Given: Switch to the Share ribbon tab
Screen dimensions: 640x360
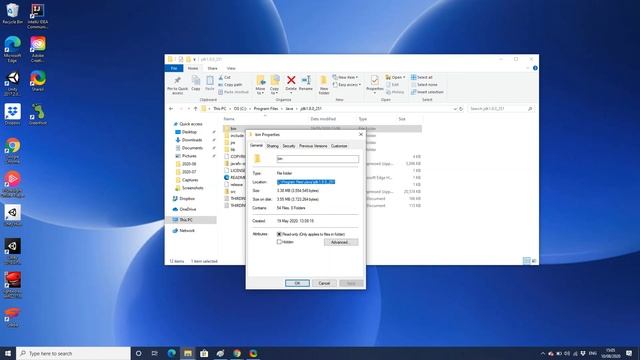Looking at the screenshot, I should [213, 68].
